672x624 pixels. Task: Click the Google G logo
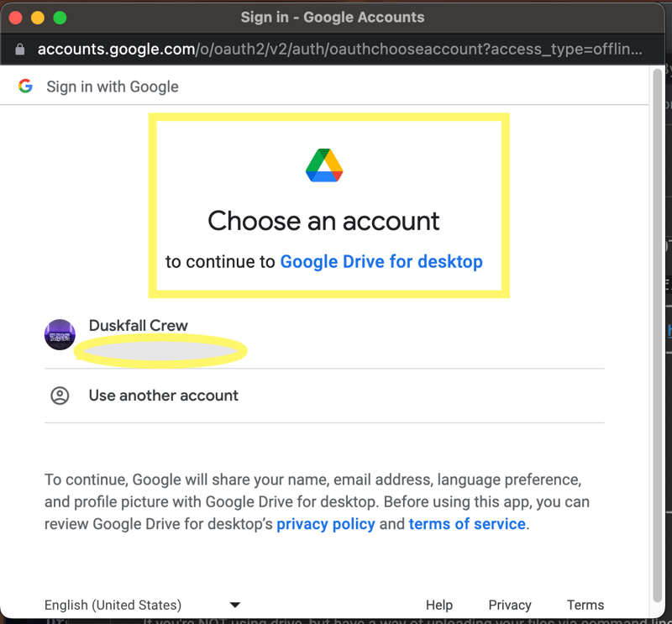pos(25,87)
